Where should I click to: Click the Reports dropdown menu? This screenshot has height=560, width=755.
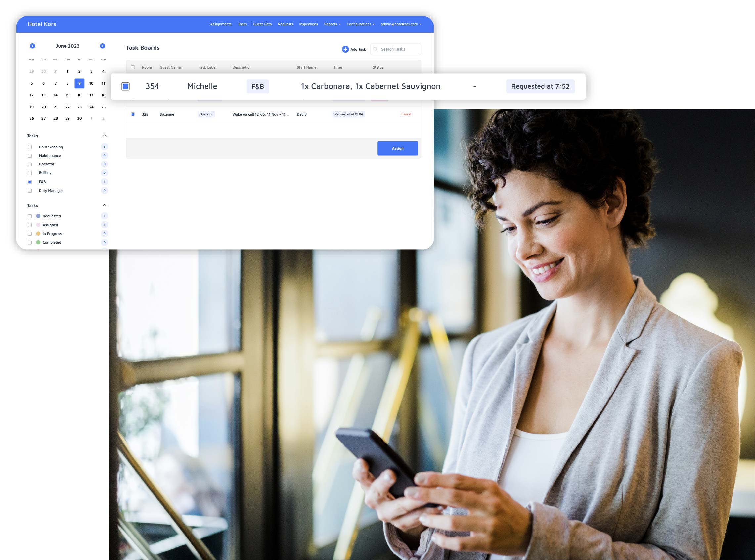pos(332,24)
